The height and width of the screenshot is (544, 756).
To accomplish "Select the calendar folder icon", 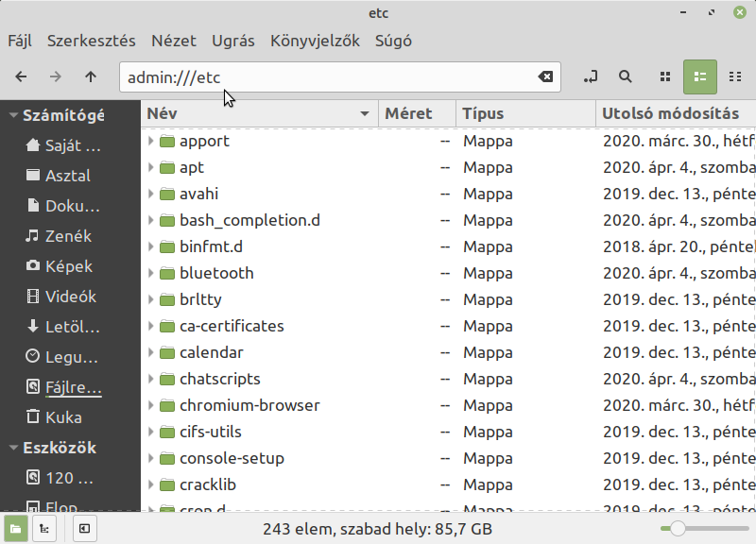I will pyautogui.click(x=167, y=353).
